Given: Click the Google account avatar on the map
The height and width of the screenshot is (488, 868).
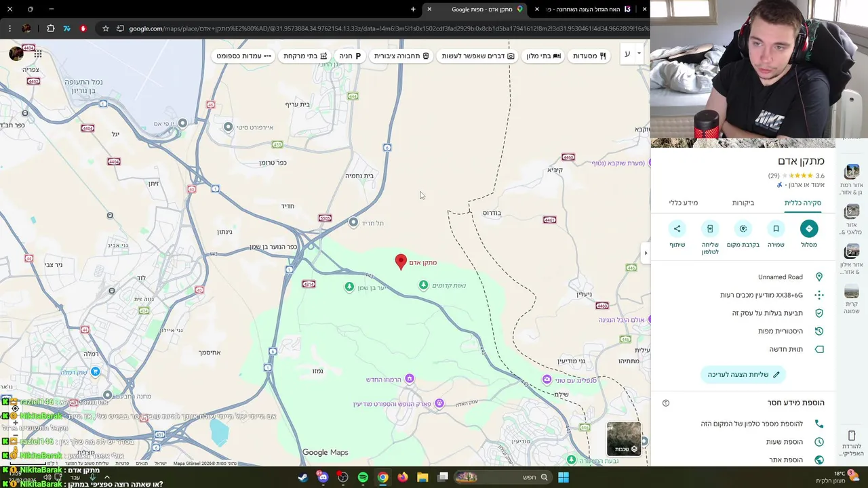Looking at the screenshot, I should (16, 54).
